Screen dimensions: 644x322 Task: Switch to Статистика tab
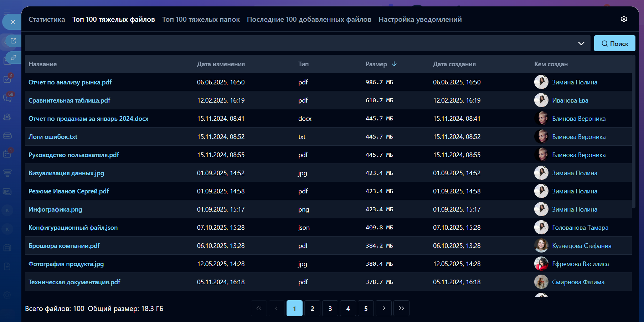[x=47, y=20]
